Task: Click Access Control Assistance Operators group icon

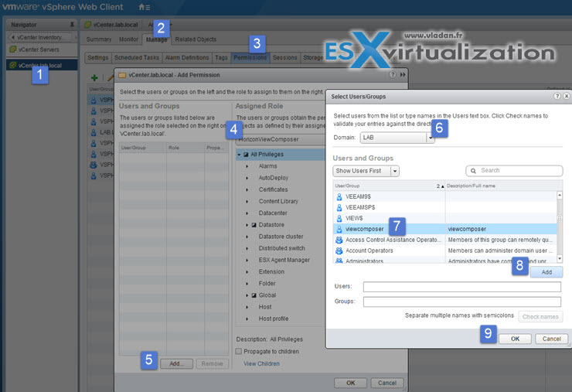Action: [x=339, y=240]
